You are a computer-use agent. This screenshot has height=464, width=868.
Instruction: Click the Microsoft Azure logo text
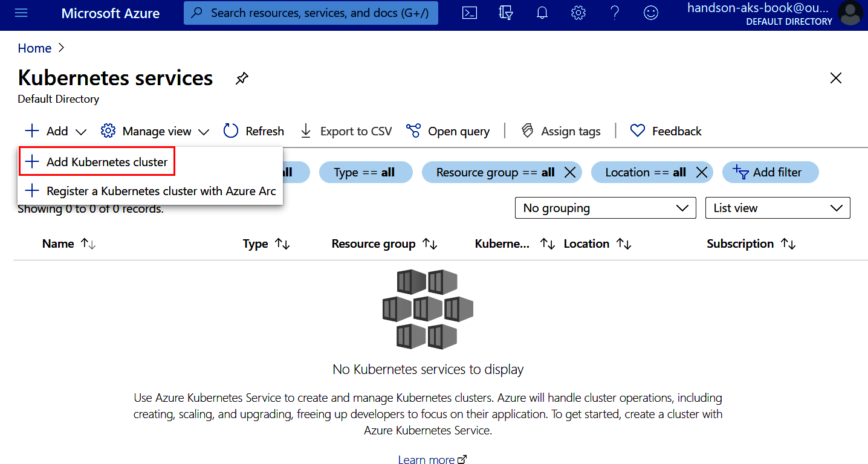[x=111, y=13]
